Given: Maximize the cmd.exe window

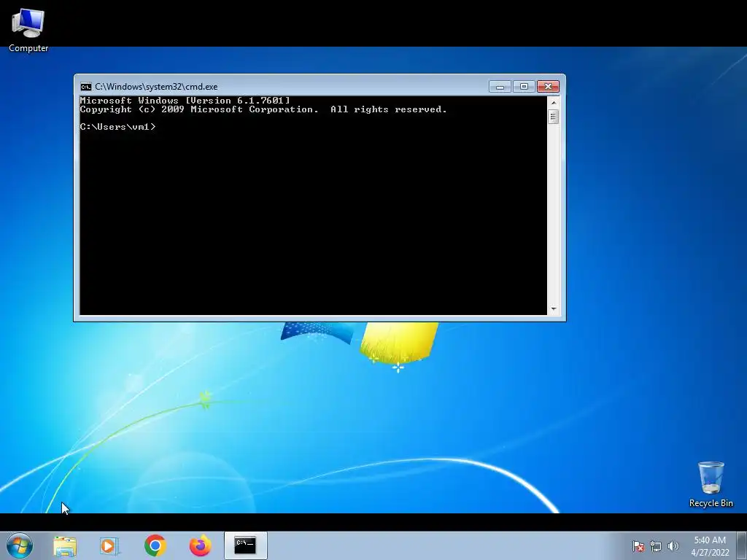Looking at the screenshot, I should click(x=524, y=87).
